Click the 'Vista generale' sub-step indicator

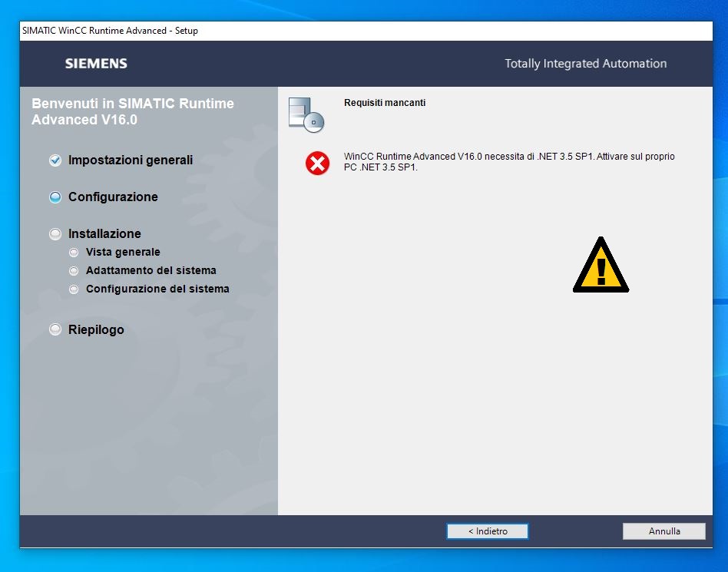click(74, 253)
